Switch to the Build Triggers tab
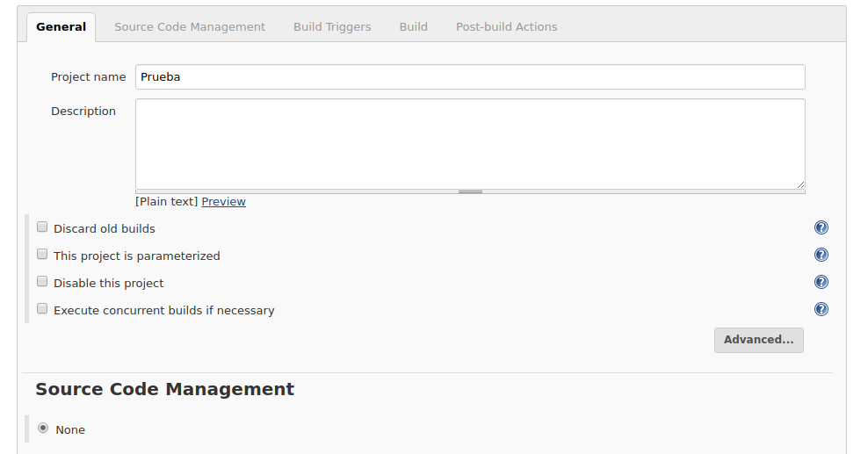Viewport: 868px width, 454px height. [332, 27]
